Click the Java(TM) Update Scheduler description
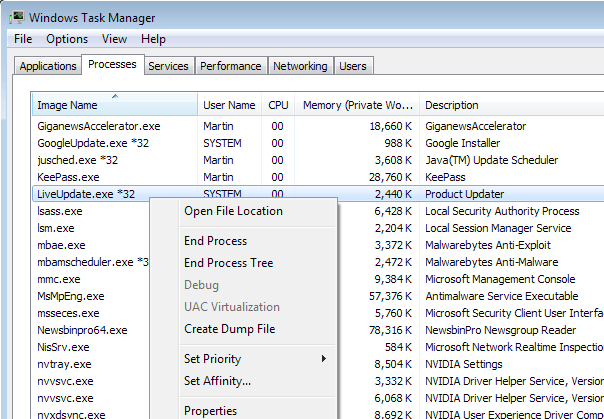604x419 pixels. [x=492, y=160]
